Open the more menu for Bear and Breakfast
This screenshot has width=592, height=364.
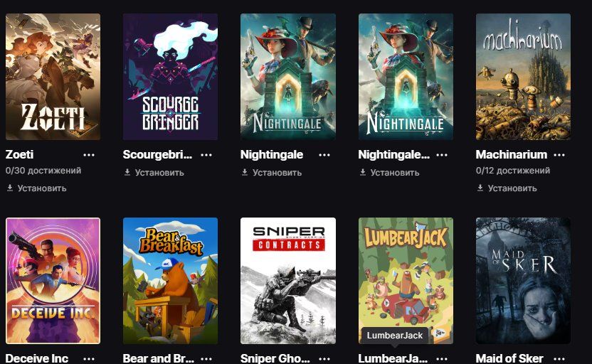[206, 358]
